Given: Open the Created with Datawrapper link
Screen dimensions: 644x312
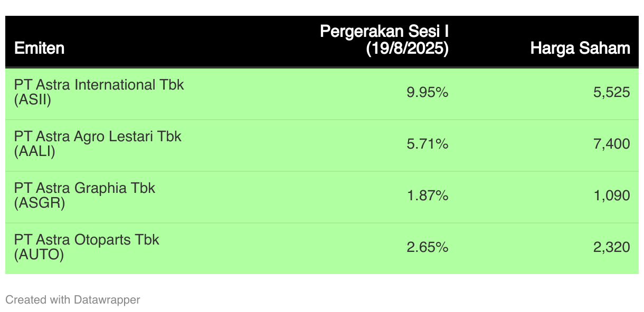Looking at the screenshot, I should click(72, 300).
